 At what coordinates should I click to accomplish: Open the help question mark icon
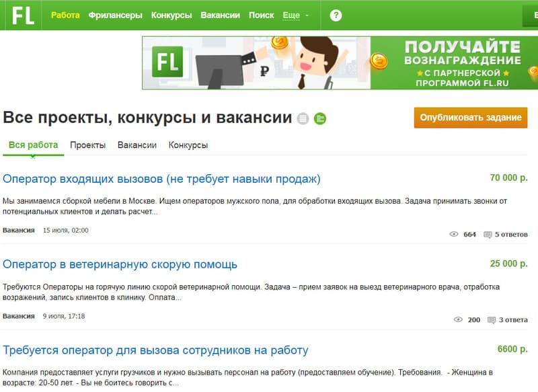point(336,15)
